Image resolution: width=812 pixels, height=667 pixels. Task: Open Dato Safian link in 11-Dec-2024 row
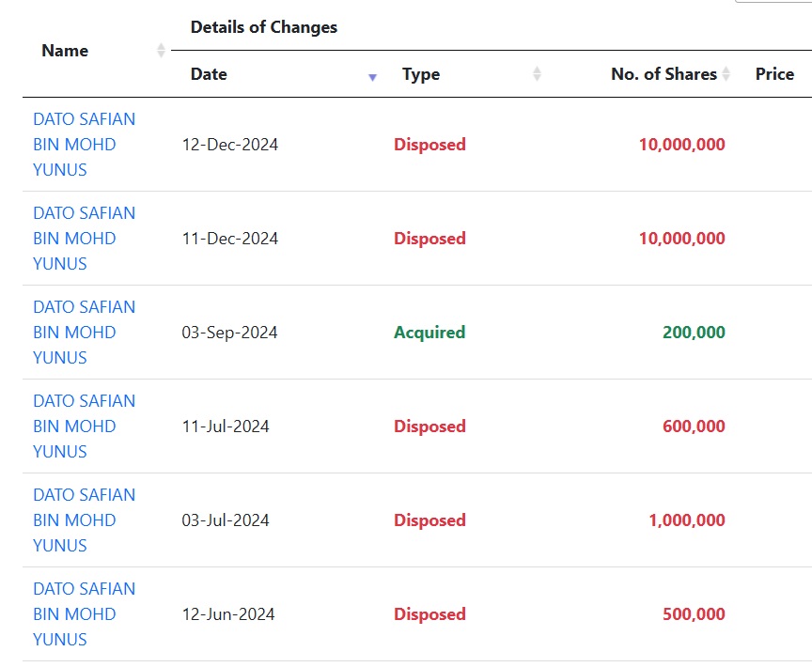tap(84, 239)
